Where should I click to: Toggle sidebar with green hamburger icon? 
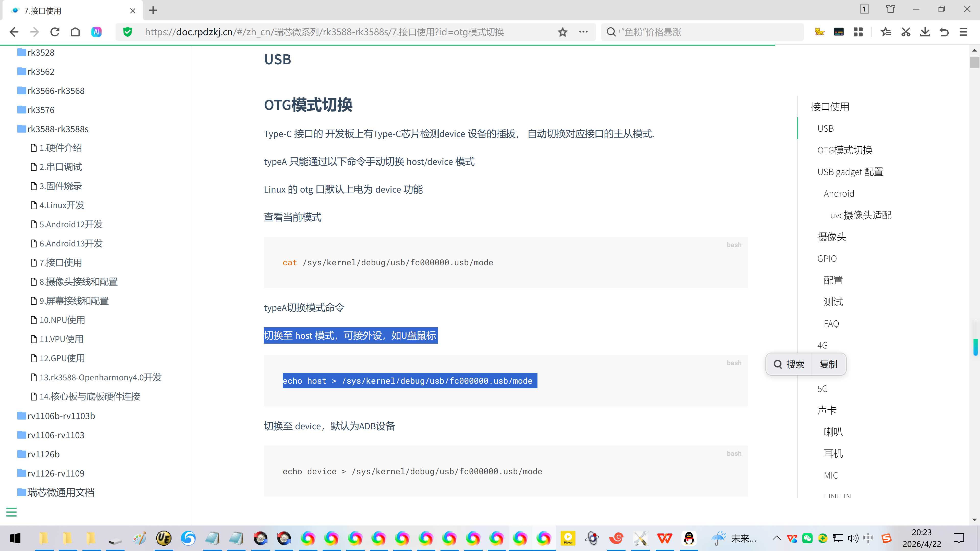pos(11,512)
